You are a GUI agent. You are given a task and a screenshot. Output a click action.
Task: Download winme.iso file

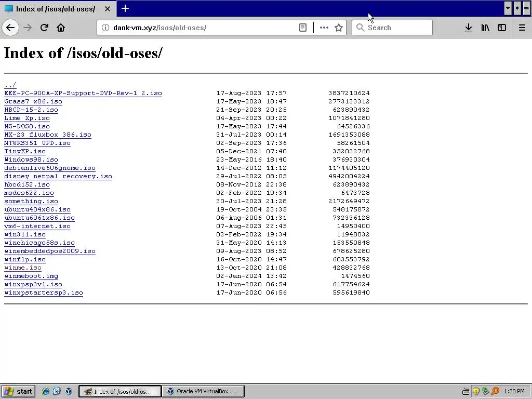(23, 268)
